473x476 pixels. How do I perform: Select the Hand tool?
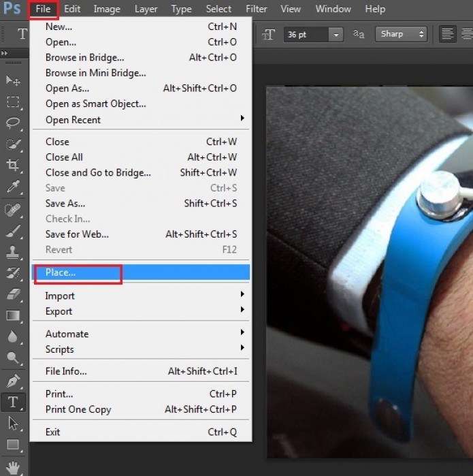[13, 468]
